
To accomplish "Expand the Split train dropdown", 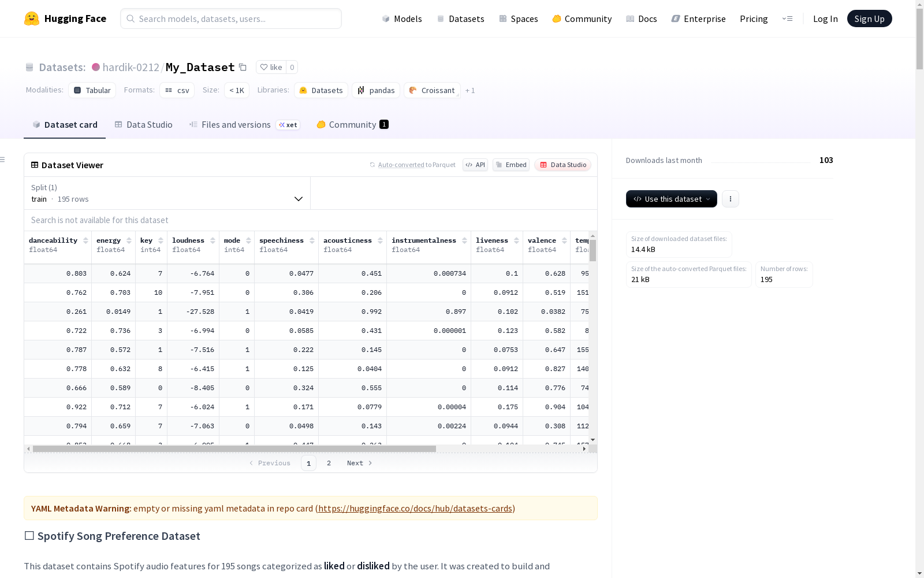I will tap(167, 193).
